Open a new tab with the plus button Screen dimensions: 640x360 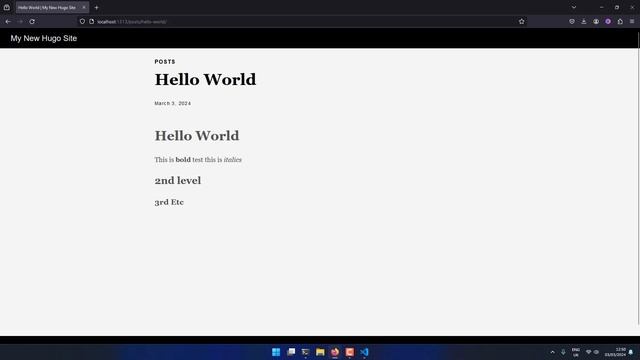96,7
